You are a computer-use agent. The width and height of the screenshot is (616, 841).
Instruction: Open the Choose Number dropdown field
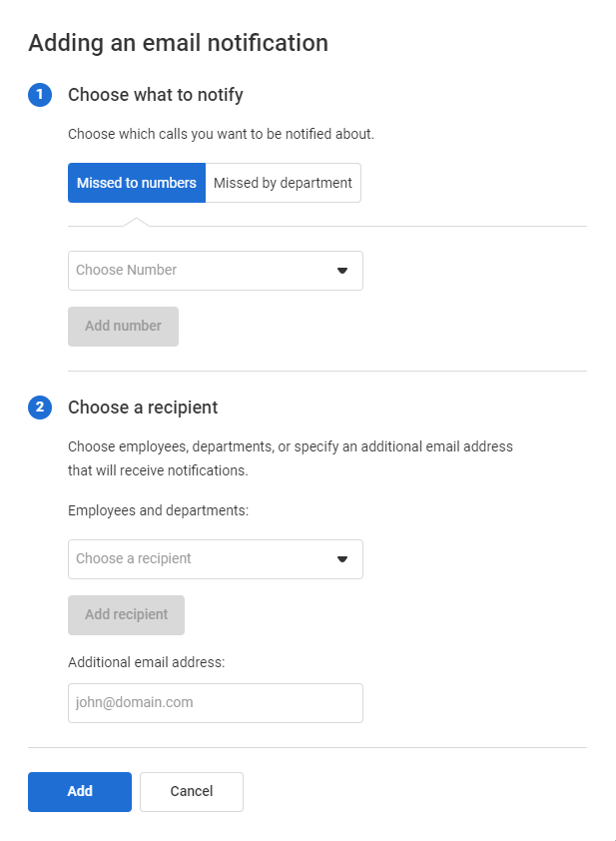coord(200,271)
